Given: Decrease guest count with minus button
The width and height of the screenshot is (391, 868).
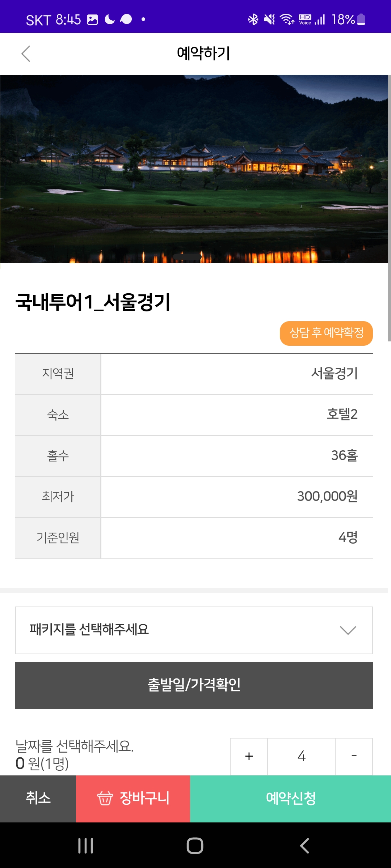Looking at the screenshot, I should coord(354,756).
